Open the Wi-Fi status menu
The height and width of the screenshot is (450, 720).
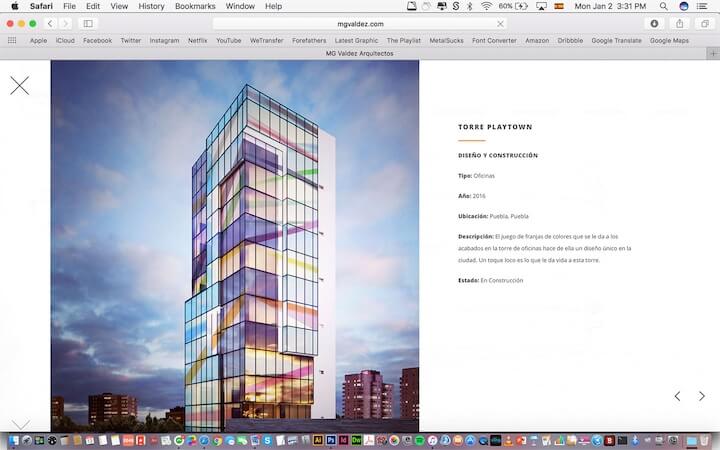pyautogui.click(x=486, y=6)
